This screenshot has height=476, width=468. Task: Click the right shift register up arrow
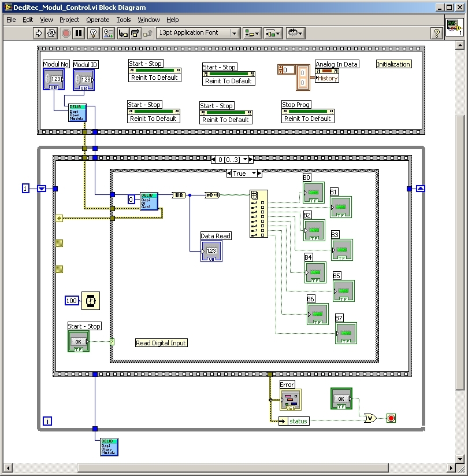421,189
